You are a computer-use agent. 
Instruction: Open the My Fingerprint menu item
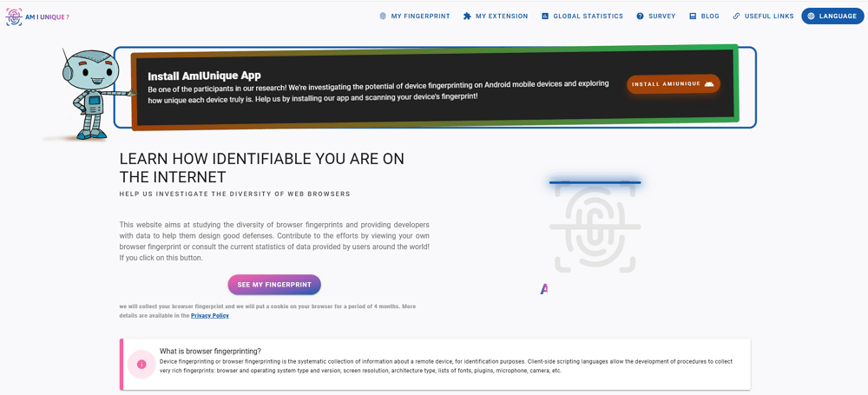(415, 16)
